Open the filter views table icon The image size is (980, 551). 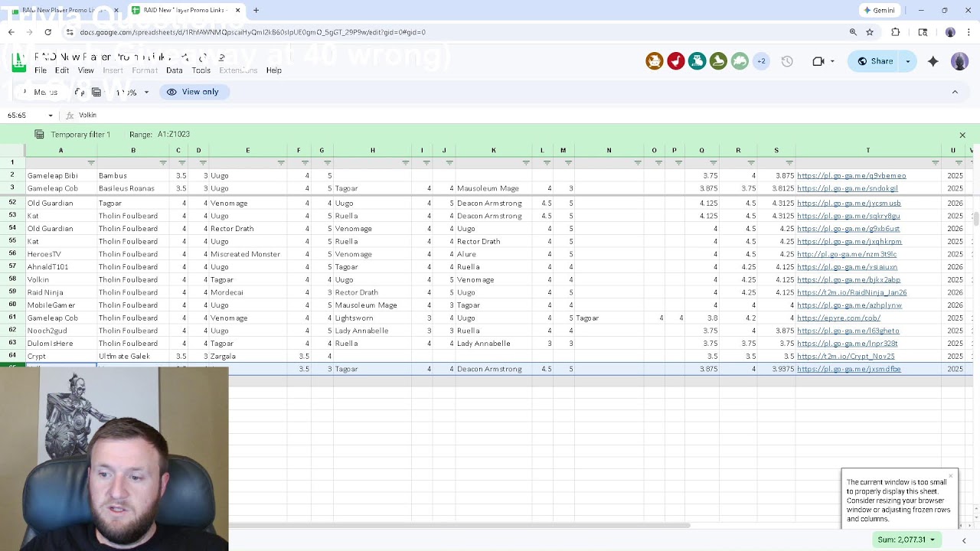pos(96,92)
